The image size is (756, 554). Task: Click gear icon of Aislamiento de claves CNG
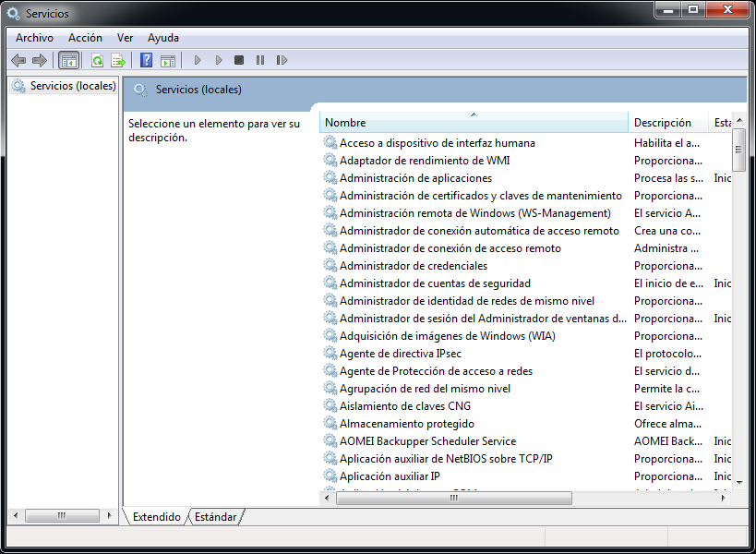click(330, 406)
